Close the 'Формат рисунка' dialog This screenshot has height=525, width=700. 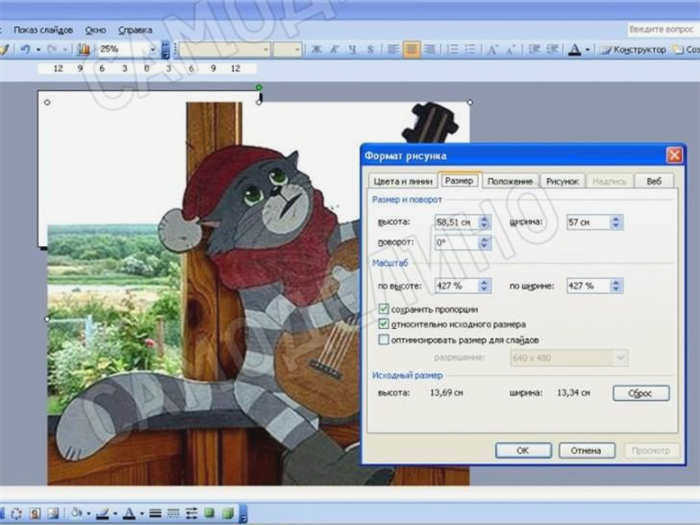[674, 155]
